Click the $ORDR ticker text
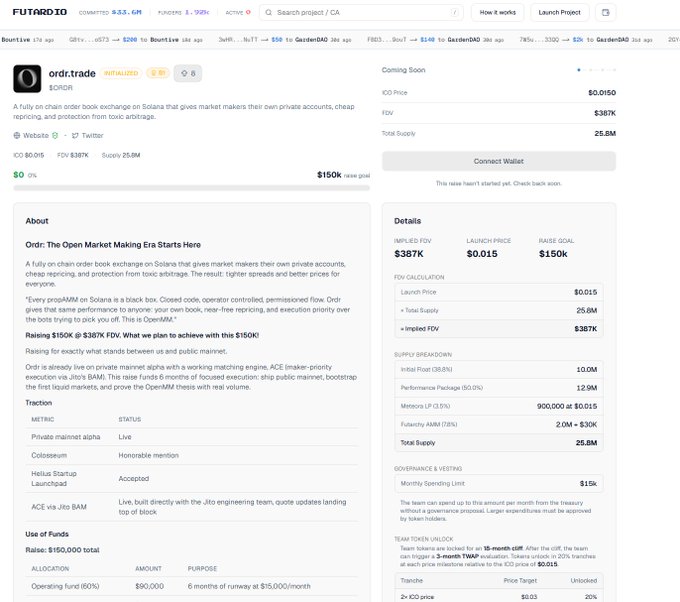Screen dimensions: 680x602 coord(61,88)
